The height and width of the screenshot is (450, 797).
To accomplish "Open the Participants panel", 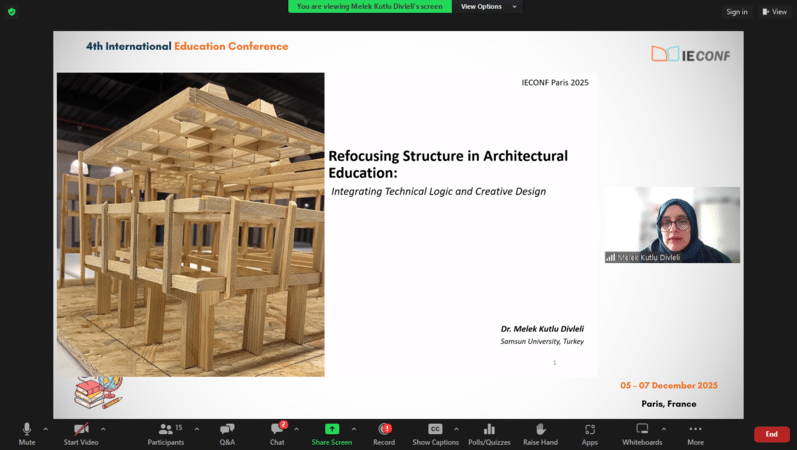I will [165, 432].
